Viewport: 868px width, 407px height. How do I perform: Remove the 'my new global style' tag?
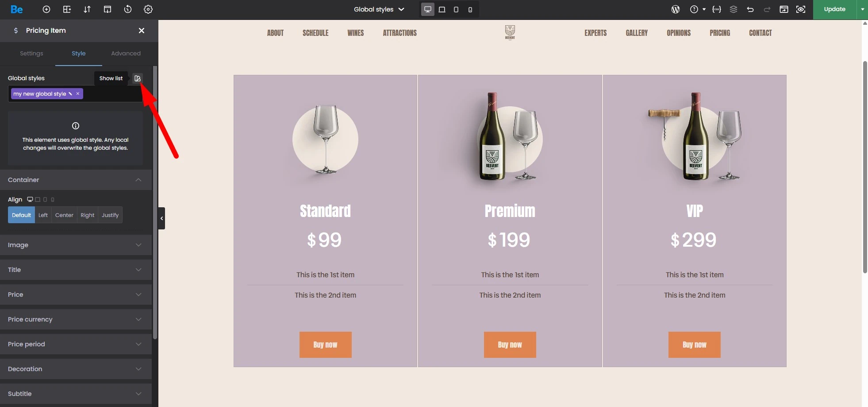click(78, 94)
